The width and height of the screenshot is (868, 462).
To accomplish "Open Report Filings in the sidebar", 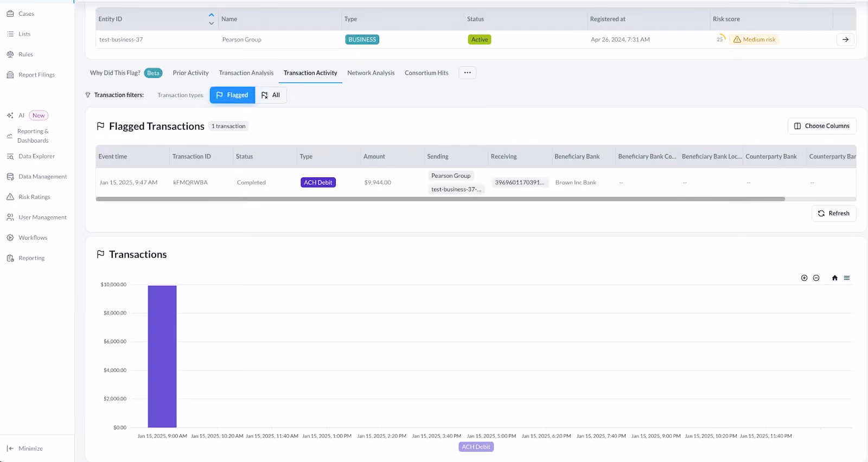I will 30,75.
